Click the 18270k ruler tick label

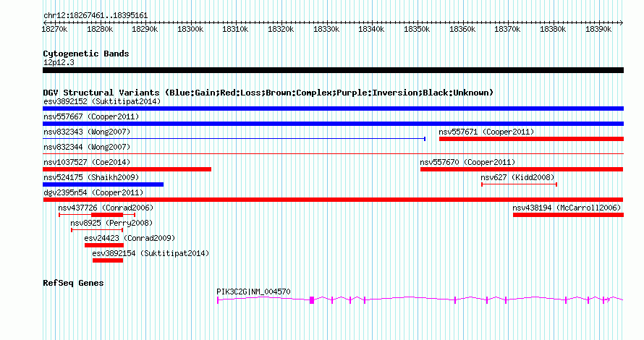coord(54,30)
